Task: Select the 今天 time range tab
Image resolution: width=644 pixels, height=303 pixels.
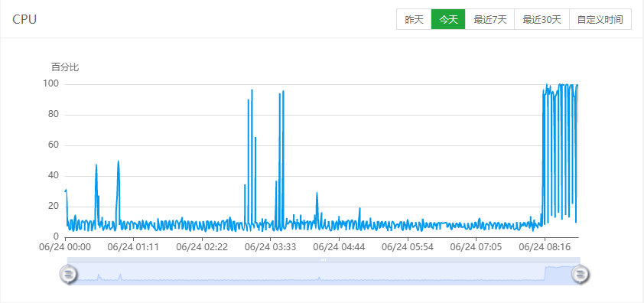Action: (448, 20)
